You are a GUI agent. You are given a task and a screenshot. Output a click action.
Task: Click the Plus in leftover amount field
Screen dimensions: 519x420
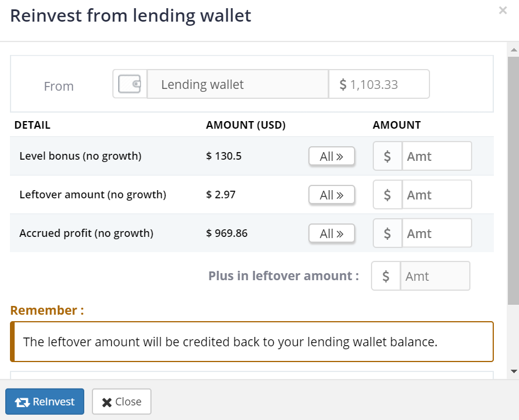[435, 276]
